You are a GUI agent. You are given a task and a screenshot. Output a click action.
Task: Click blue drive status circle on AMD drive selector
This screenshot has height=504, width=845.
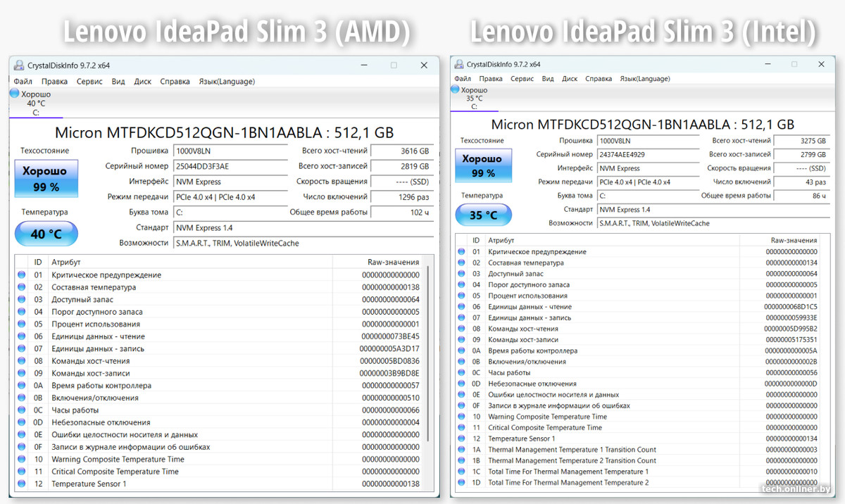point(14,94)
